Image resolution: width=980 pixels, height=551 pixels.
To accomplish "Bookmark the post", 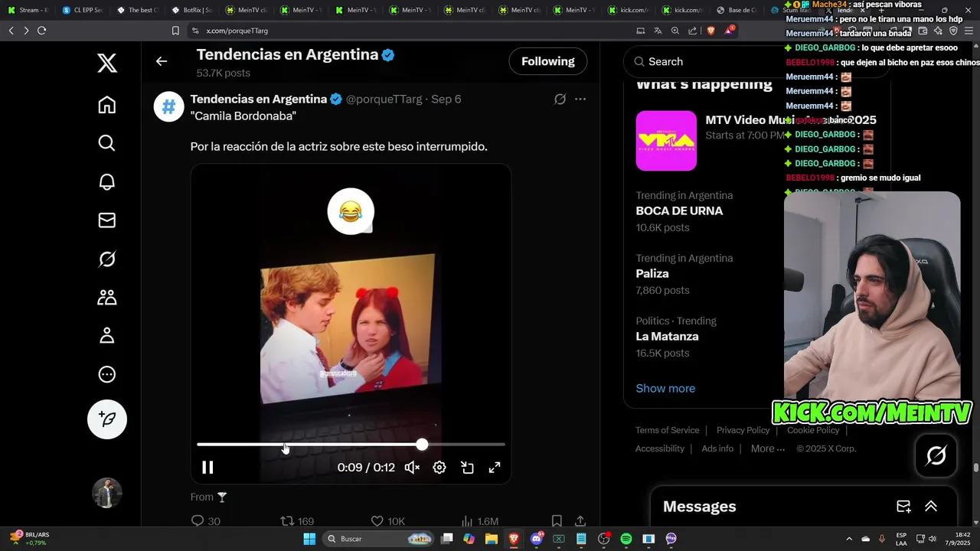I will pos(557,521).
